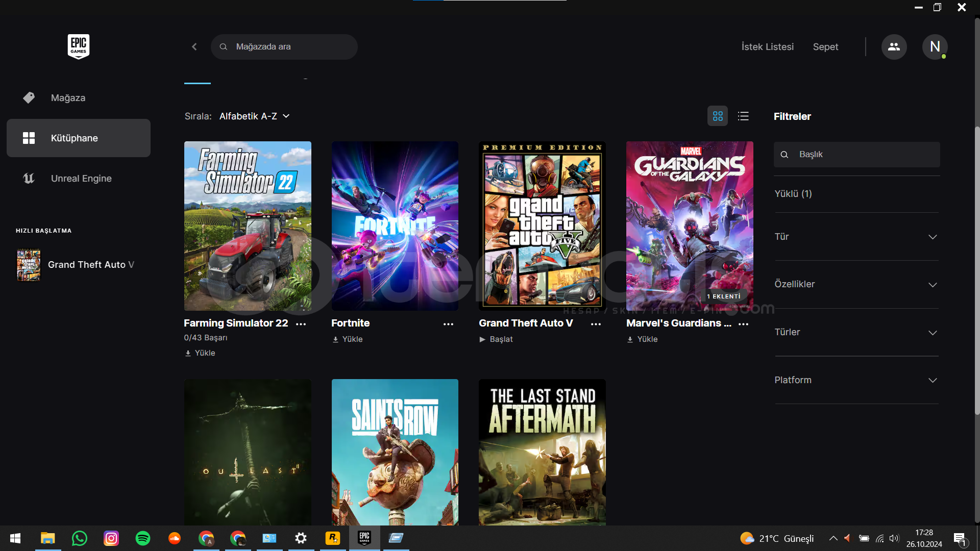Click 0/43 Başarı achievements text

pyautogui.click(x=206, y=338)
